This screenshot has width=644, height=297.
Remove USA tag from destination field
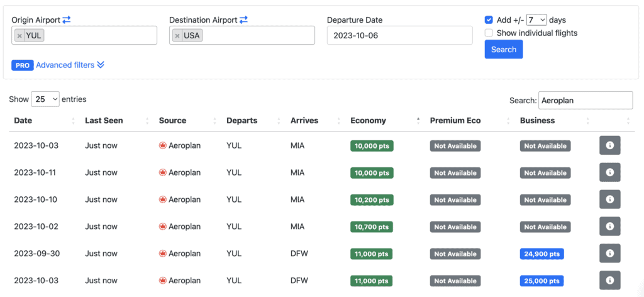(x=177, y=36)
